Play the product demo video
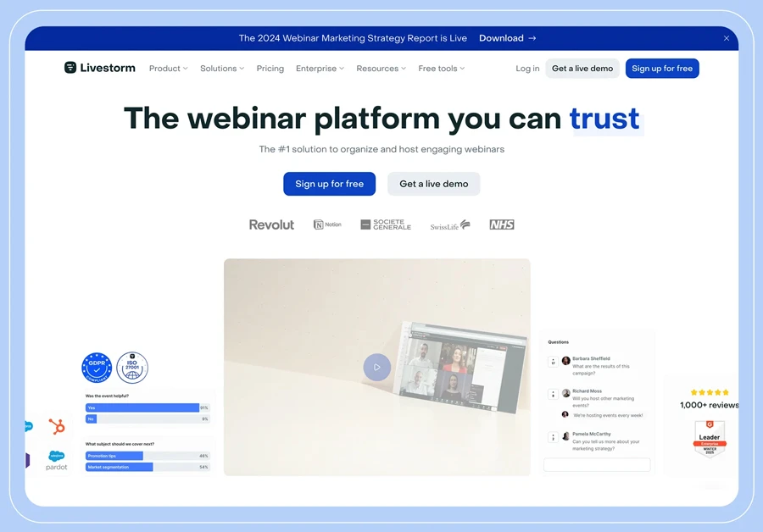Viewport: 763px width, 532px height. (x=376, y=367)
